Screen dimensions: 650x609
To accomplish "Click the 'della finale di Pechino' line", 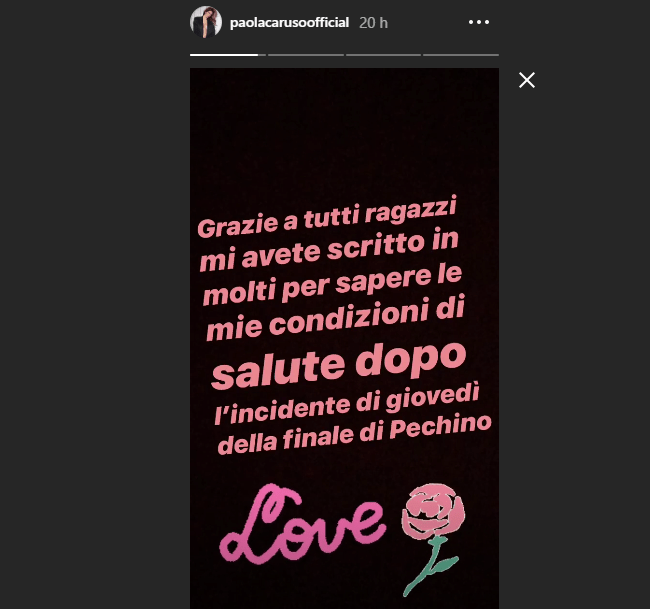I will click(x=354, y=434).
